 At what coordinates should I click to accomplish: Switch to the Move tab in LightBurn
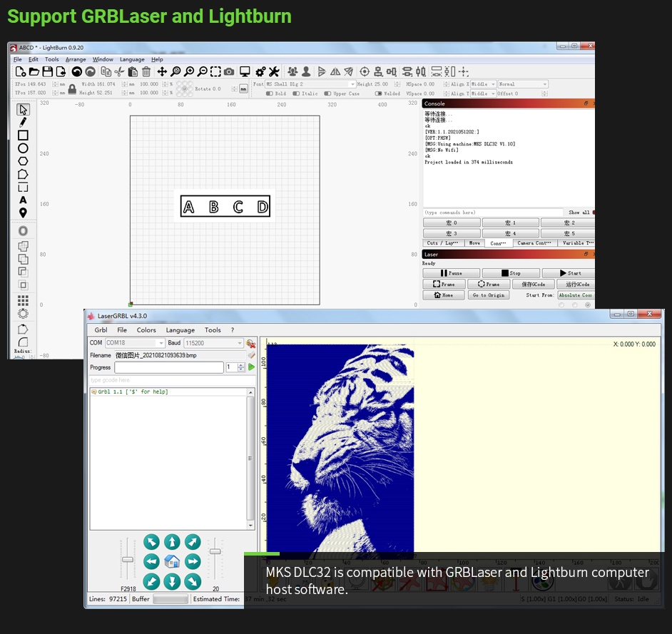pos(474,243)
